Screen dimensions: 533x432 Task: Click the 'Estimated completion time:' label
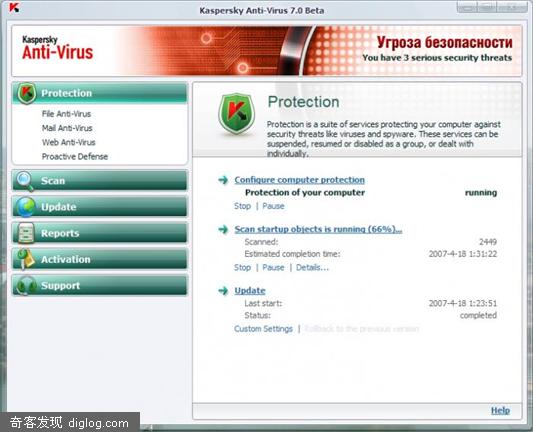pos(292,254)
